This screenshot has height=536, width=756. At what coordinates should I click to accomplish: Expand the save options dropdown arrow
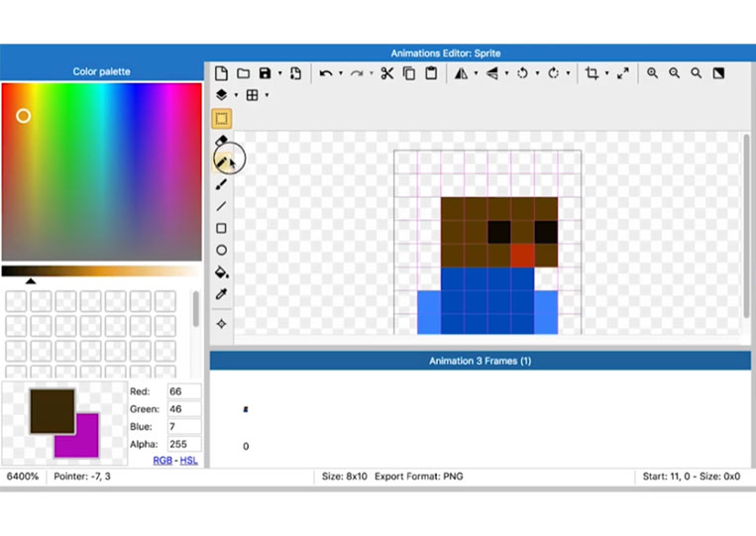point(279,73)
